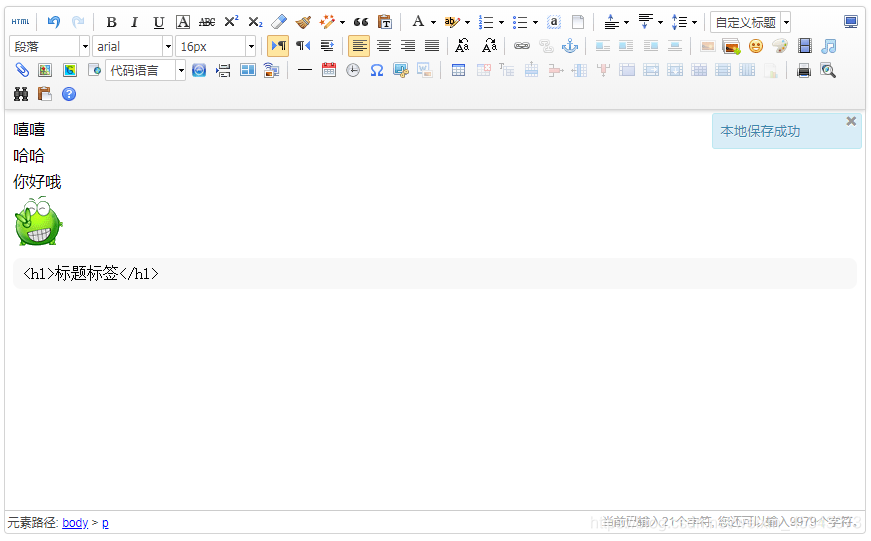Run auto typeset wand tool
The height and width of the screenshot is (541, 871).
coord(327,22)
